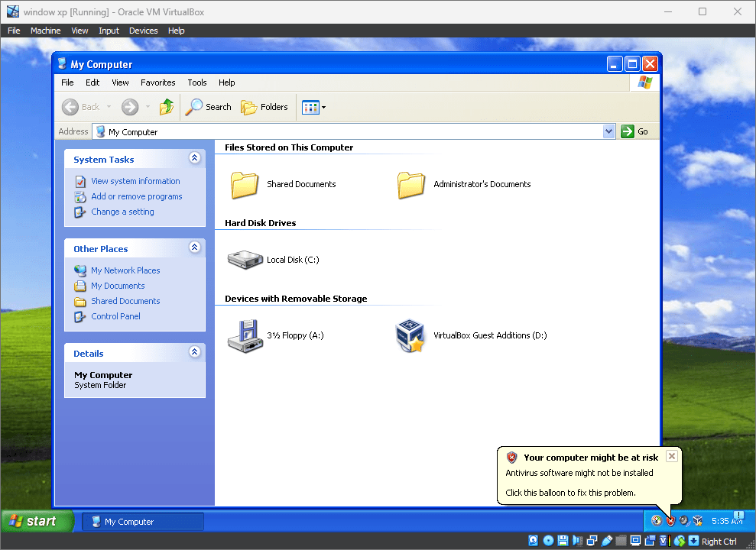Click the green Go arrow button
Image resolution: width=756 pixels, height=550 pixels.
click(627, 131)
